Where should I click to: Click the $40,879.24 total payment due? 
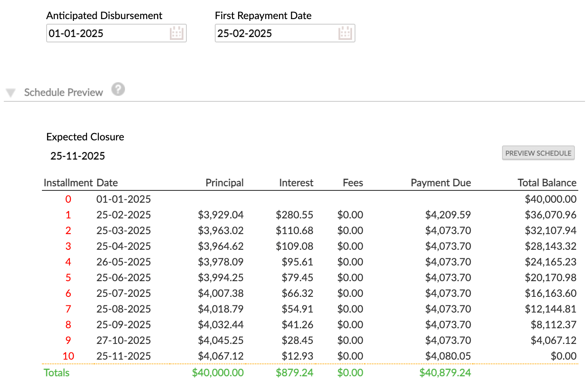pos(445,373)
